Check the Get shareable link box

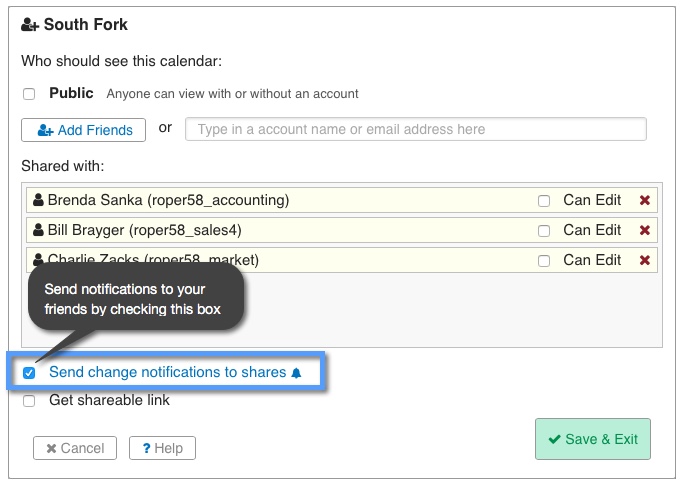(x=29, y=401)
